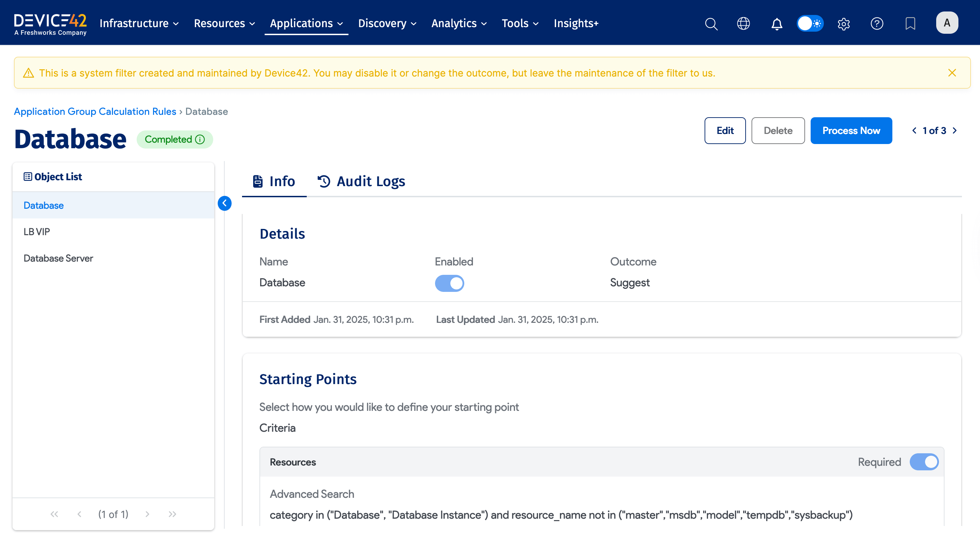Click the Completed status info icon
Viewport: 980px width, 542px height.
pyautogui.click(x=200, y=139)
